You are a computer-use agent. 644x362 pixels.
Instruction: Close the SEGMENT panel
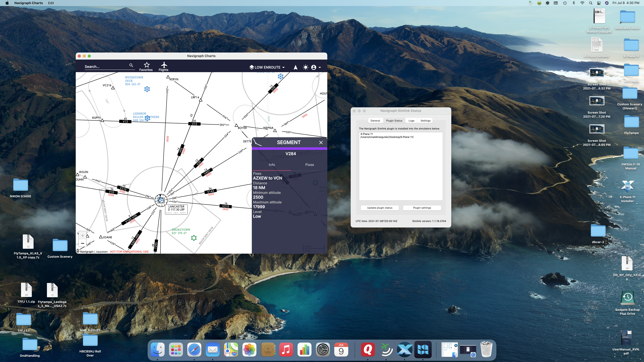coord(321,142)
